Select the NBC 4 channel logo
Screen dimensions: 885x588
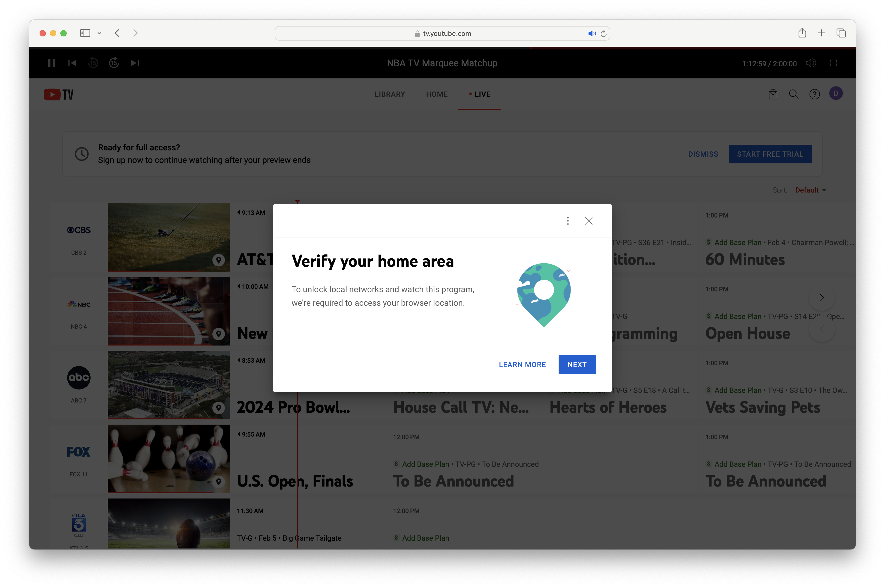click(79, 304)
